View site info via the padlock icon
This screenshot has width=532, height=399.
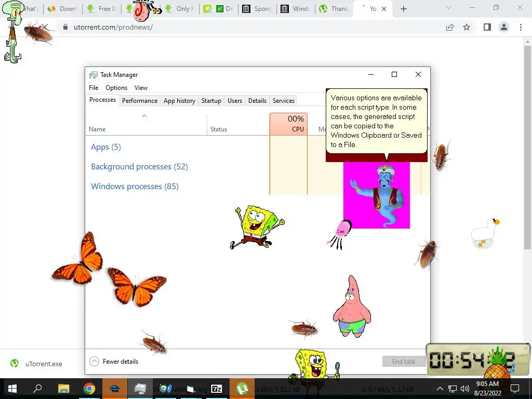[x=65, y=27]
